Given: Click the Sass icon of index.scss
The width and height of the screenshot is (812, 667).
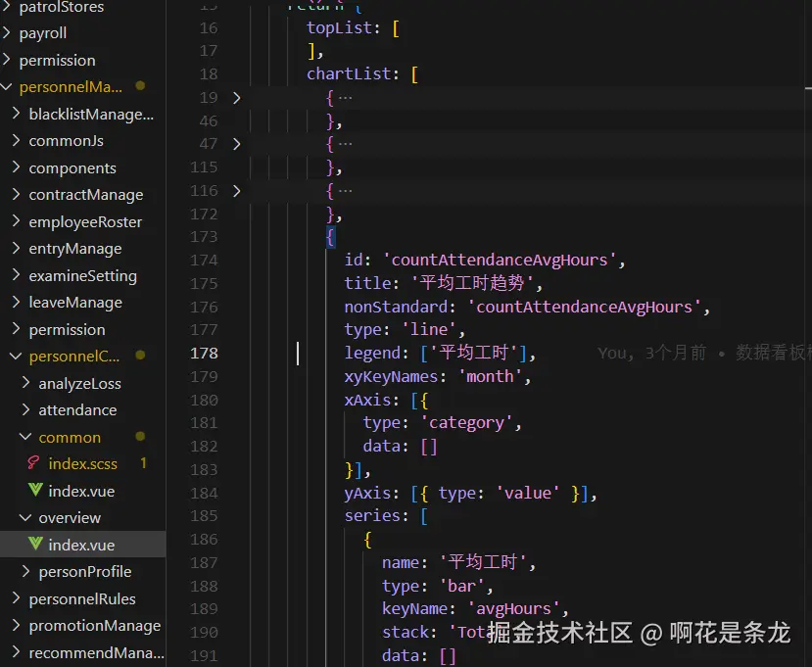Looking at the screenshot, I should (x=34, y=463).
